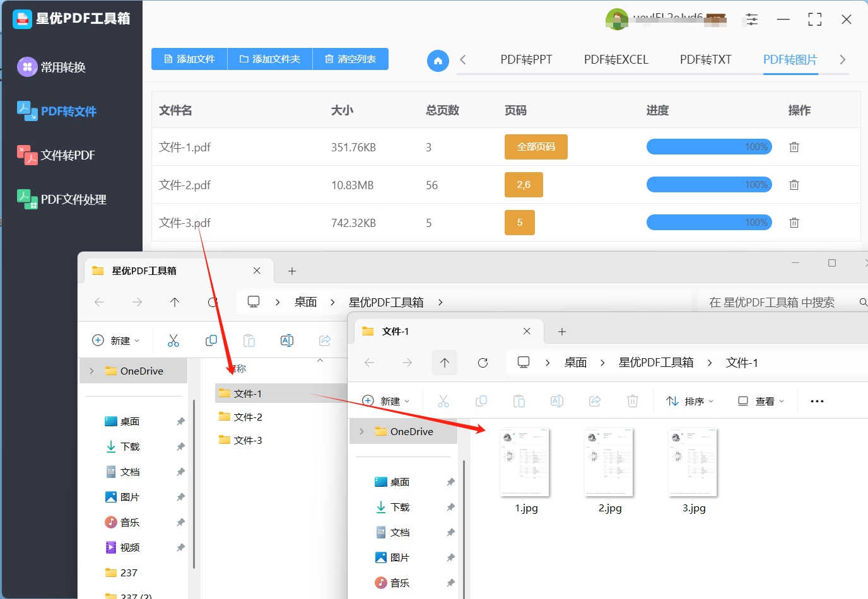Click 桌面 breadcrumb in 星优PDF工具箱 explorer window
This screenshot has height=599, width=868.
click(x=305, y=302)
